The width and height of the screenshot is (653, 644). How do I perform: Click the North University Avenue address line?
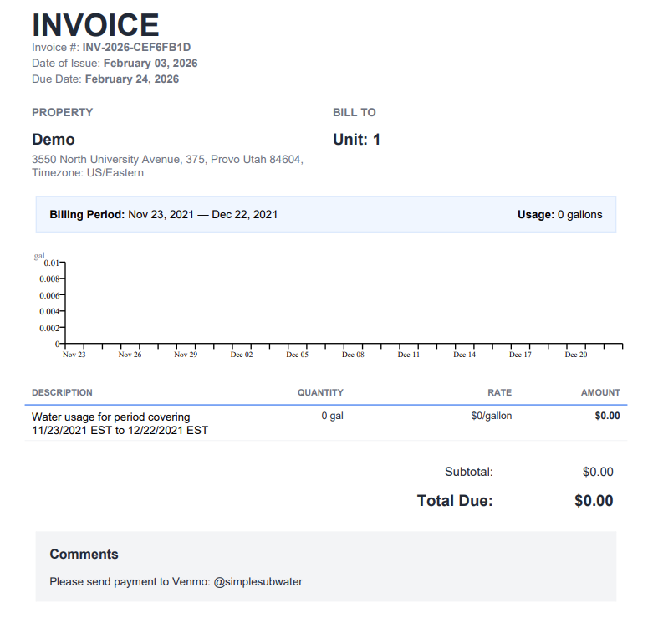tap(167, 159)
